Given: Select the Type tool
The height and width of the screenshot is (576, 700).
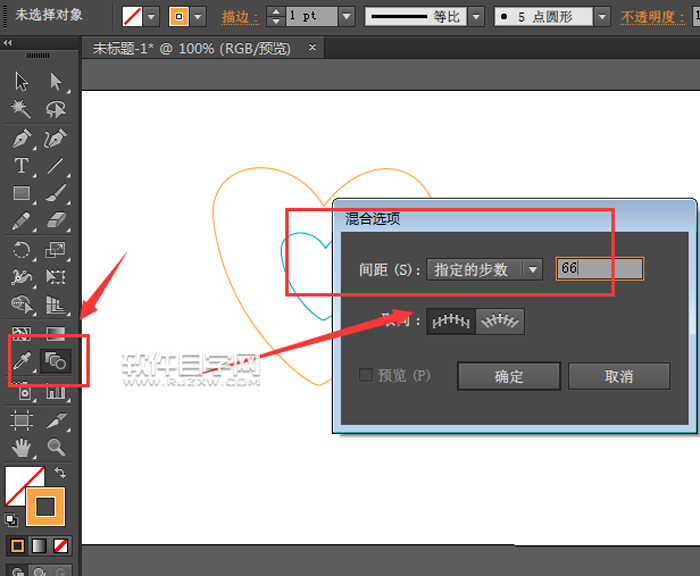Looking at the screenshot, I should pyautogui.click(x=21, y=166).
